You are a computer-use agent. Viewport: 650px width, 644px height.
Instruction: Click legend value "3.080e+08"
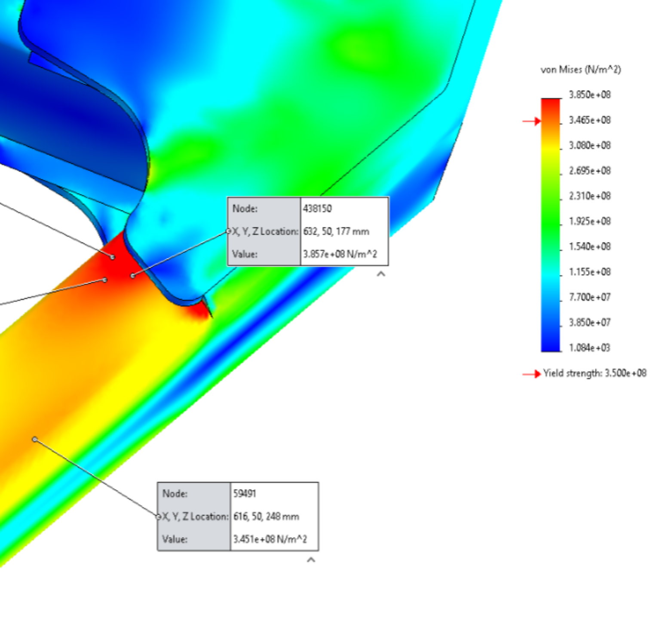[x=589, y=145]
